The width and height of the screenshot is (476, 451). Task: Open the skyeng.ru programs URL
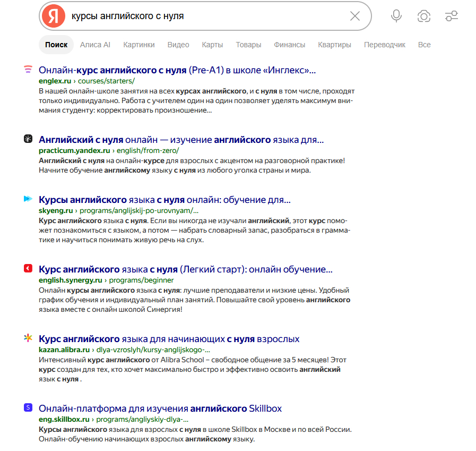(x=119, y=210)
